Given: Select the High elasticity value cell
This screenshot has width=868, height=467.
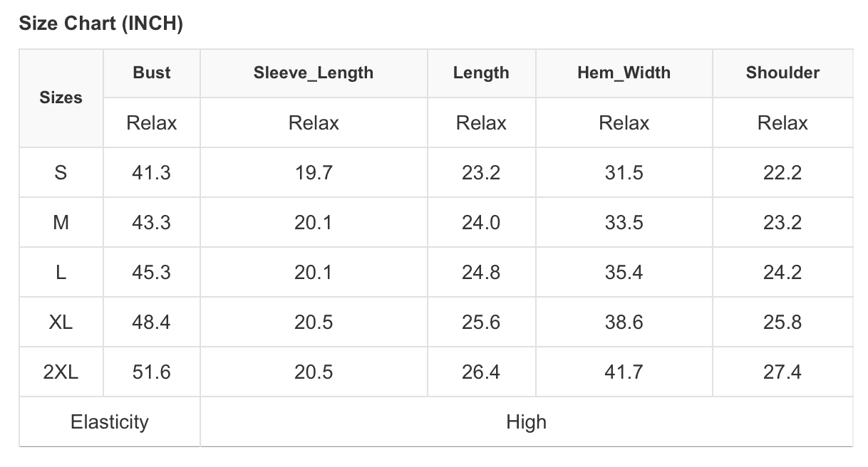Looking at the screenshot, I should (x=526, y=421).
